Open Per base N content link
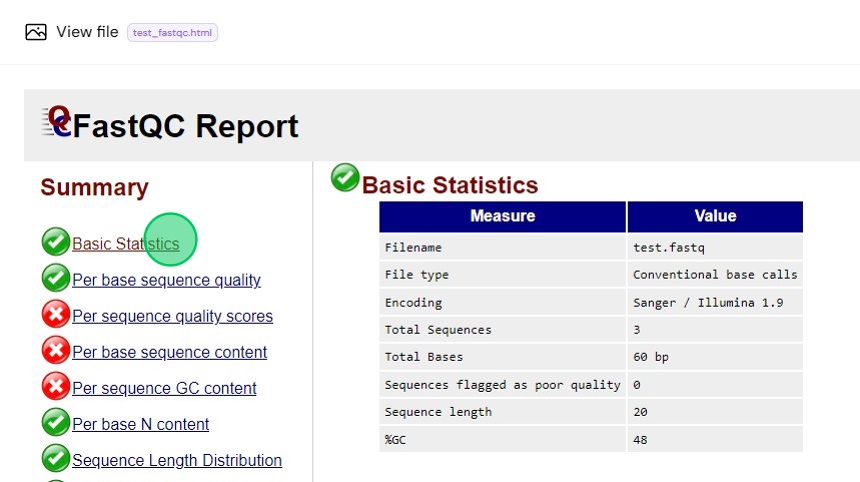The height and width of the screenshot is (482, 860). click(140, 424)
